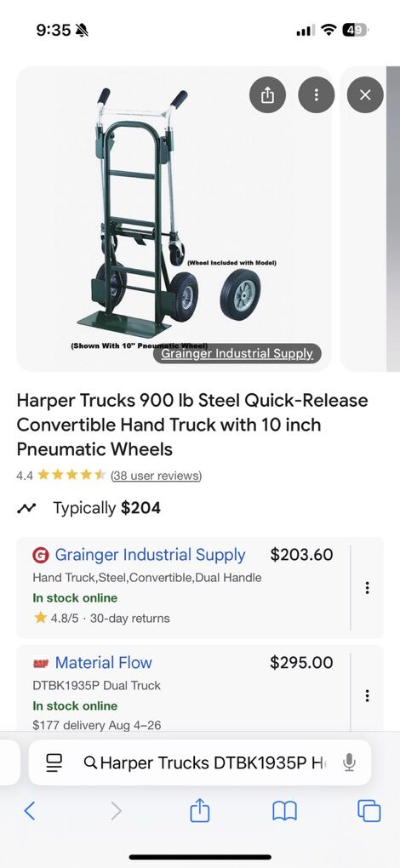
Task: Tap the price trend icon beside Typically $204
Action: (x=26, y=508)
